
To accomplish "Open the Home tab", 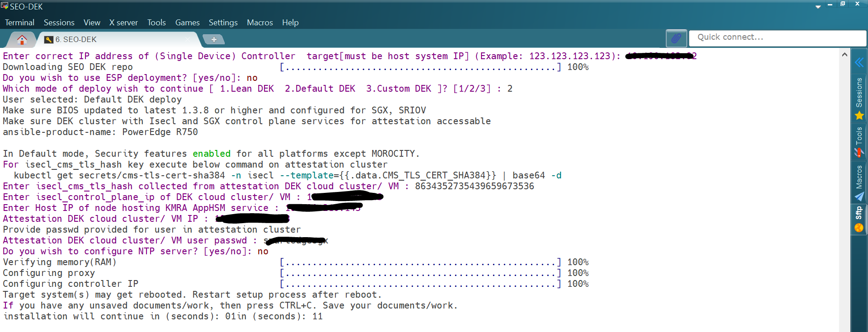I will (22, 40).
